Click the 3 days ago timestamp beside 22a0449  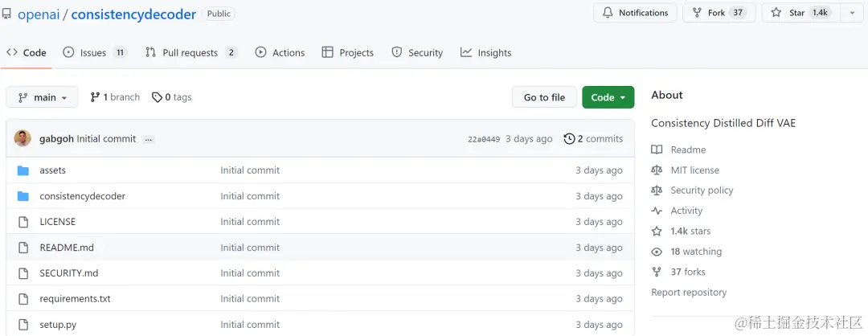point(527,139)
